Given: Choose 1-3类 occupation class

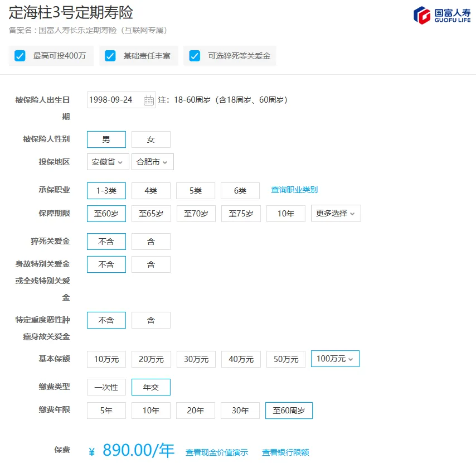Looking at the screenshot, I should (x=106, y=191).
